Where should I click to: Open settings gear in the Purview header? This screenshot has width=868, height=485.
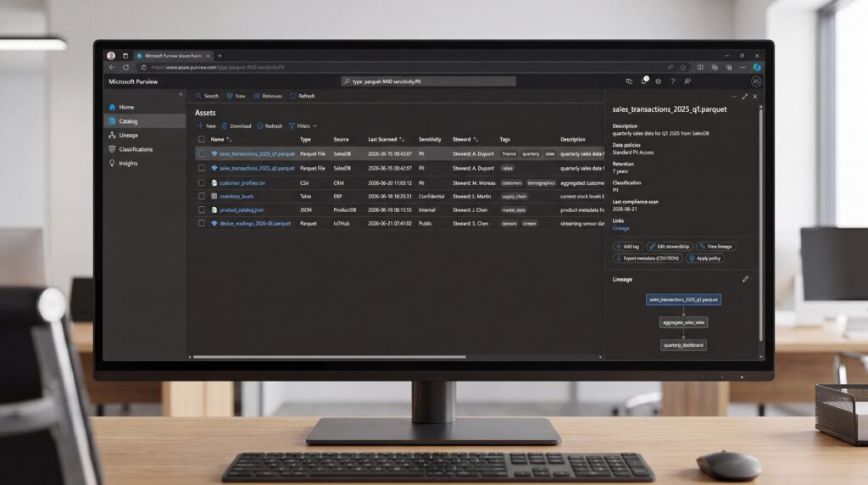pyautogui.click(x=658, y=81)
